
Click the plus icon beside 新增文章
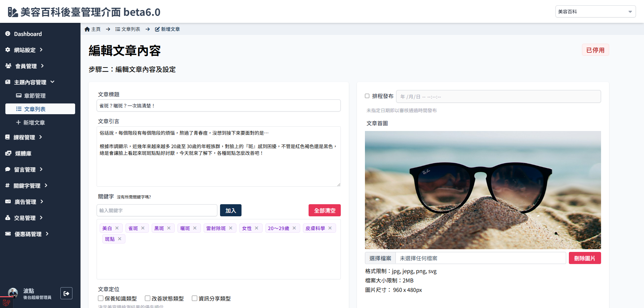[18, 122]
